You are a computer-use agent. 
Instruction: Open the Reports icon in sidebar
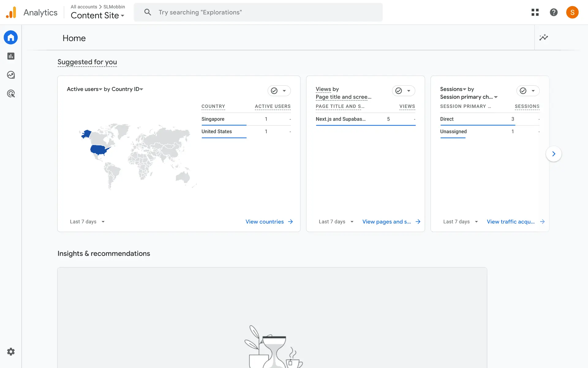(11, 56)
